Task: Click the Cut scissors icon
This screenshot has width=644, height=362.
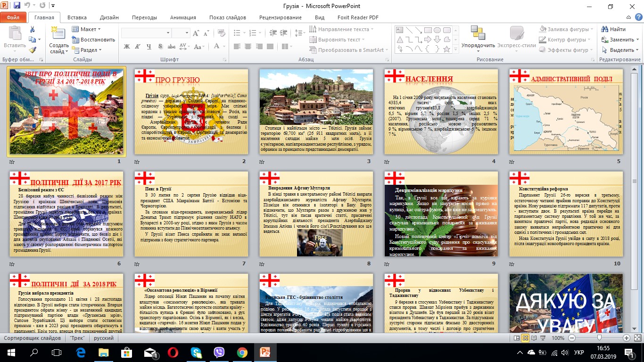Action: point(32,29)
